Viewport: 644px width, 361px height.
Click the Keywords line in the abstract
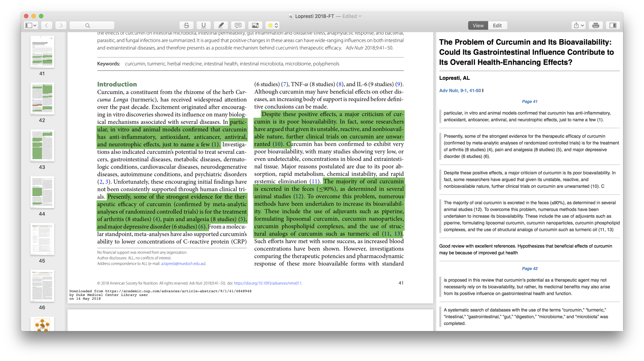pyautogui.click(x=218, y=64)
